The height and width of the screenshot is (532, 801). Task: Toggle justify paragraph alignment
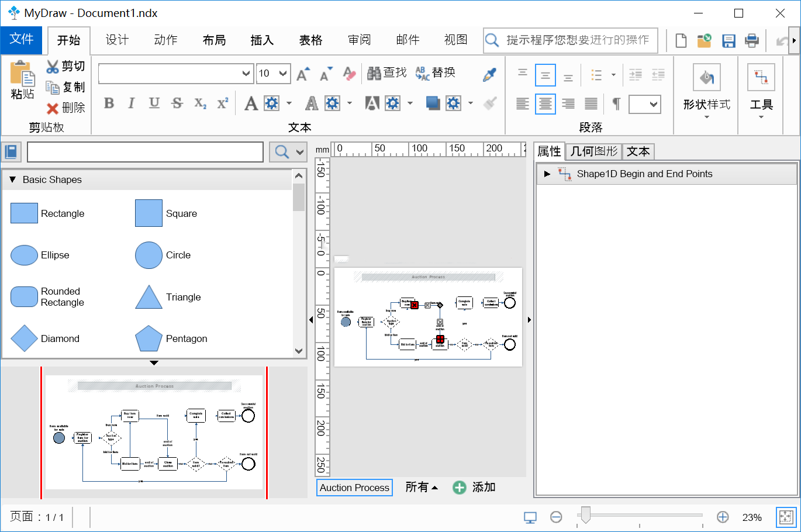[x=591, y=104]
